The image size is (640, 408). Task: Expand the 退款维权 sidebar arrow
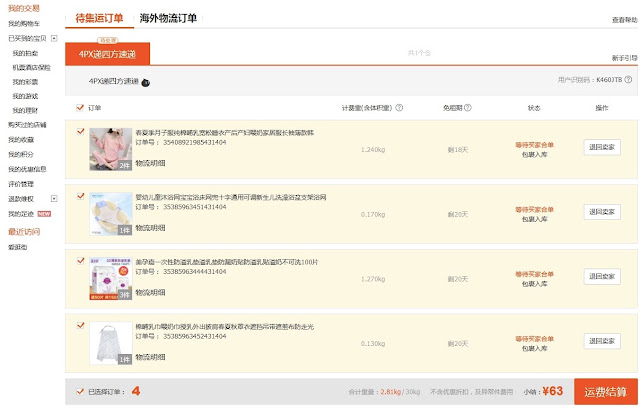[x=54, y=199]
